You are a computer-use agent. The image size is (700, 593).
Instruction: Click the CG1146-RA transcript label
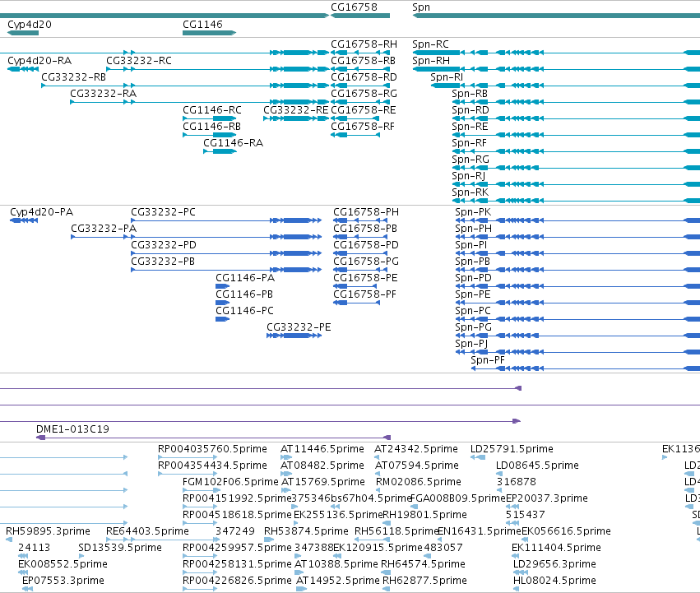click(x=233, y=143)
